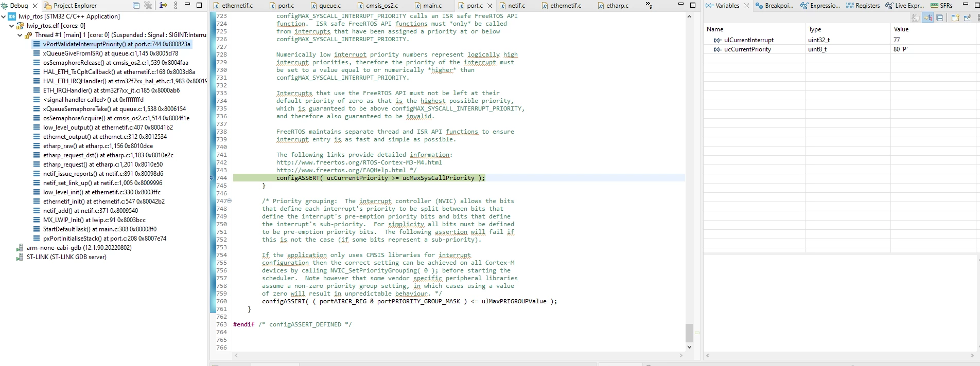Show the hidden editor tabs list

(649, 5)
